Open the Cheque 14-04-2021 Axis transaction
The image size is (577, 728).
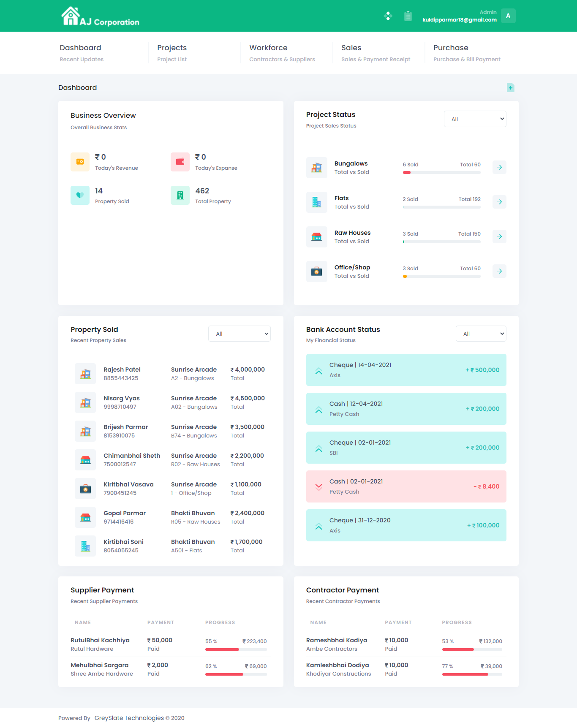point(406,370)
